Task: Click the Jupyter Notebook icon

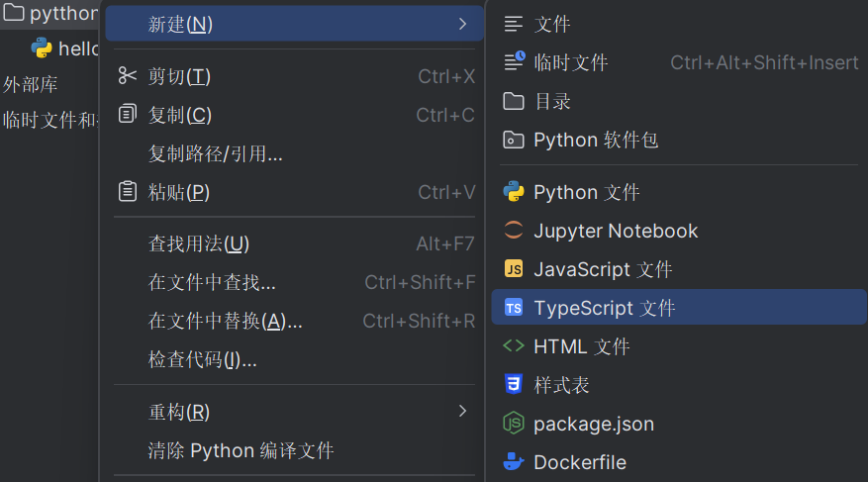Action: tap(513, 231)
